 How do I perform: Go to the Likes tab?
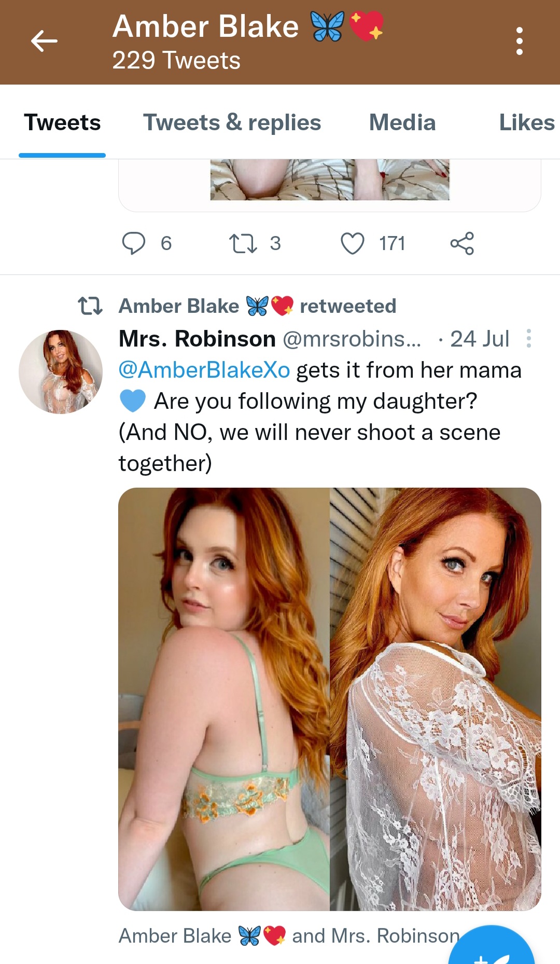526,123
